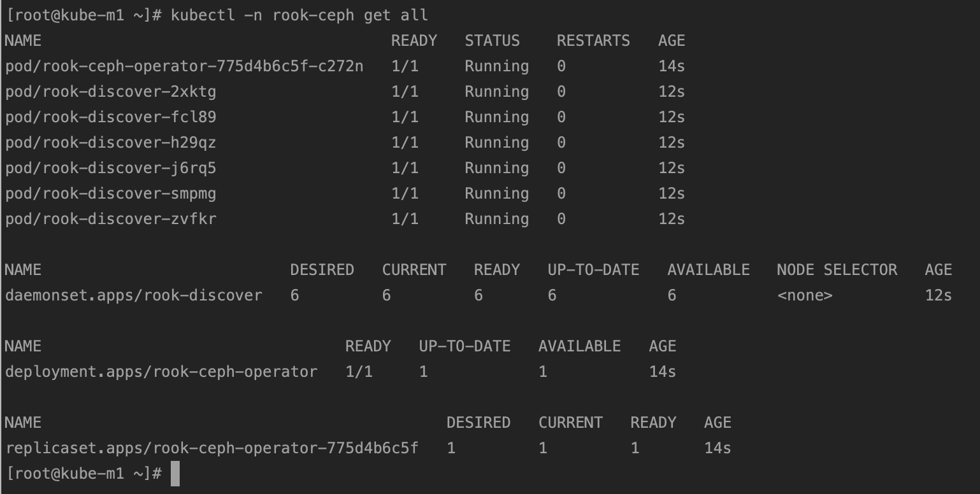Click the pod/rook-discover-2xktg entry
980x494 pixels.
[111, 92]
